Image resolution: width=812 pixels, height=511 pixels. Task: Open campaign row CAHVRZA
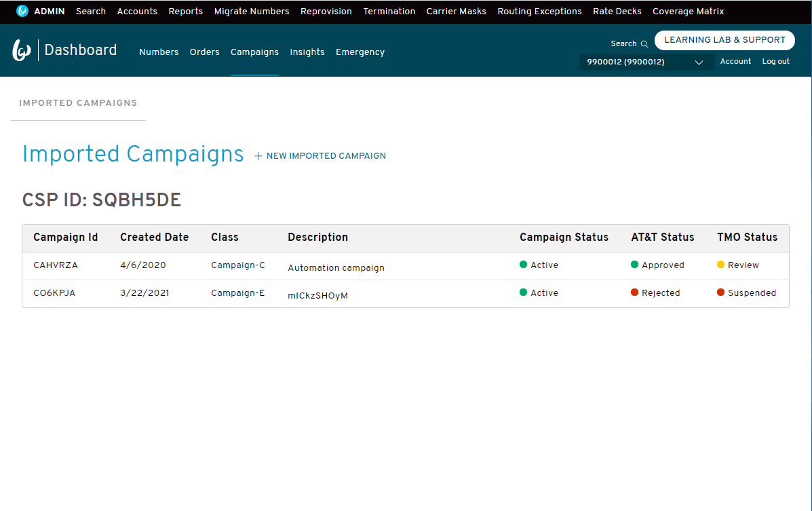point(406,266)
